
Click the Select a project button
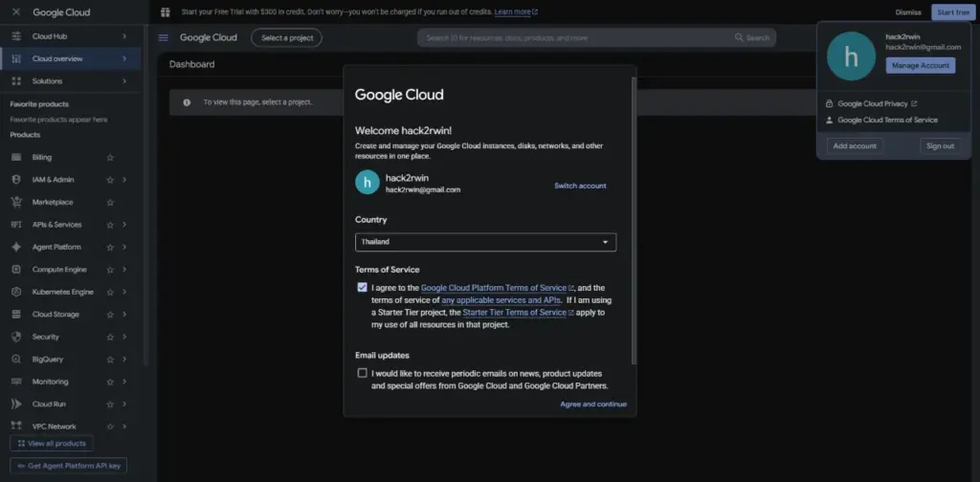287,37
